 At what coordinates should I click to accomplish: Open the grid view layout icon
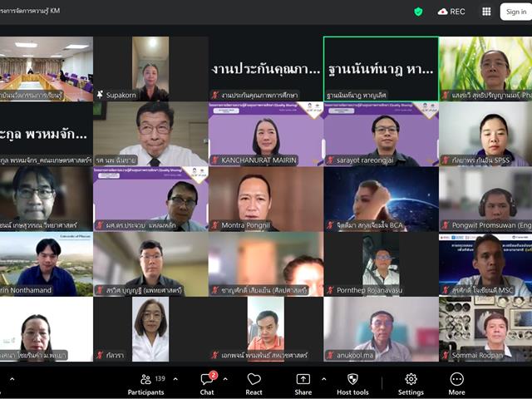(x=486, y=12)
